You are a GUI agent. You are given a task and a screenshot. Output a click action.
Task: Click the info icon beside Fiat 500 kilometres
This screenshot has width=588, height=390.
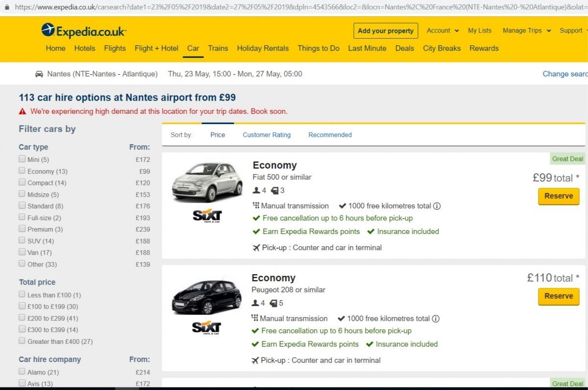437,206
